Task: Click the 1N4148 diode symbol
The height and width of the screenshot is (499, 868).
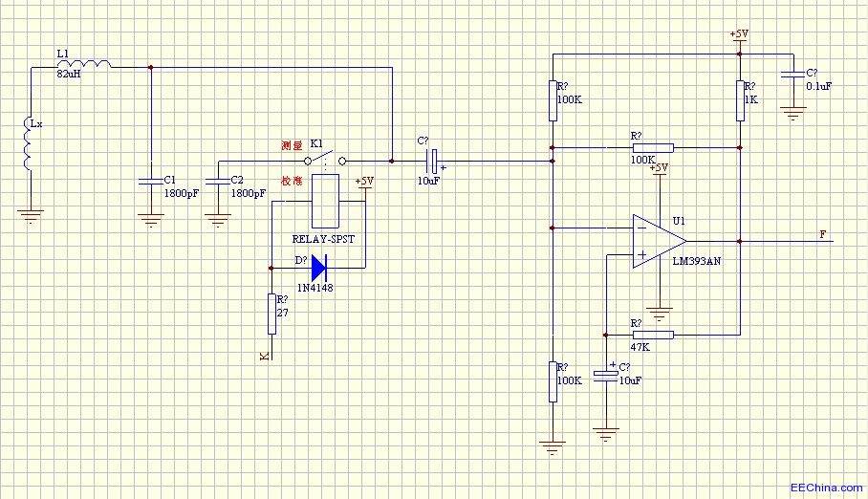Action: tap(319, 268)
